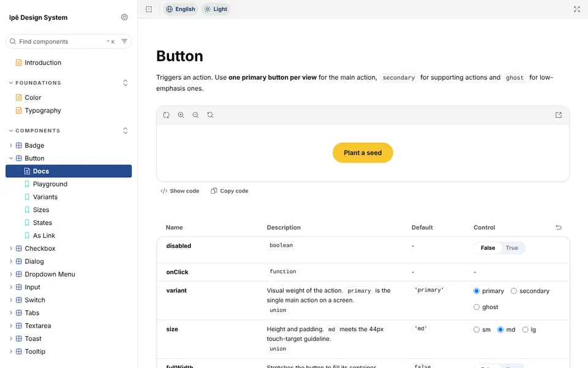Screen dimensions: 588x368
Task: Click the Plant a seed button
Action: tap(363, 153)
